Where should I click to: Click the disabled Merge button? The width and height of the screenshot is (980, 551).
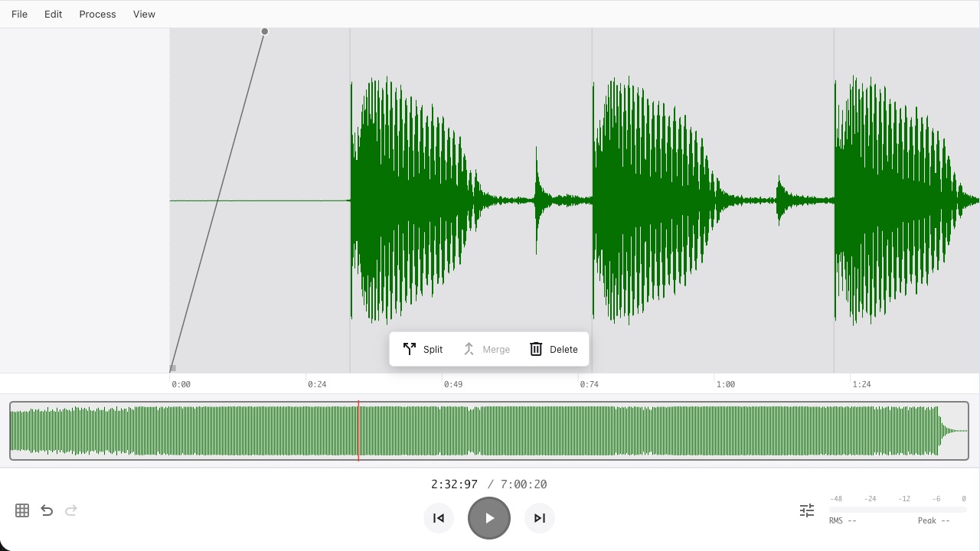(x=486, y=349)
